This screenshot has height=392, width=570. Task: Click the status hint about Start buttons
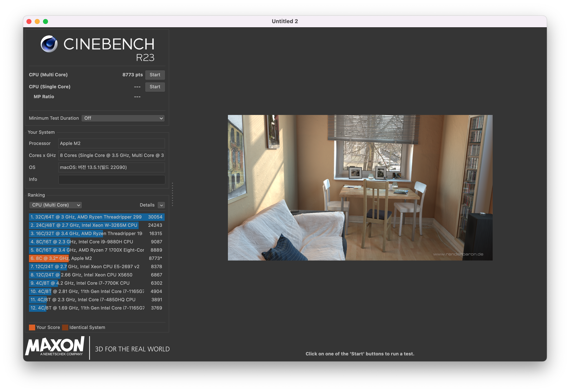360,354
